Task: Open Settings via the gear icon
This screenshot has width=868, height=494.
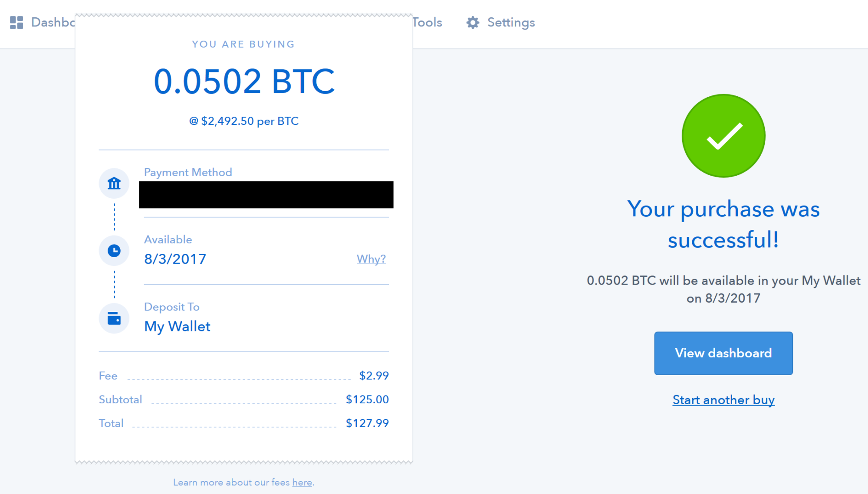Action: coord(473,23)
